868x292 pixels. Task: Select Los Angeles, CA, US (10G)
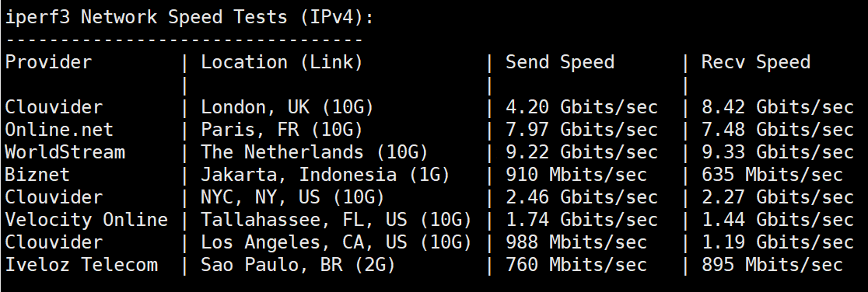336,242
